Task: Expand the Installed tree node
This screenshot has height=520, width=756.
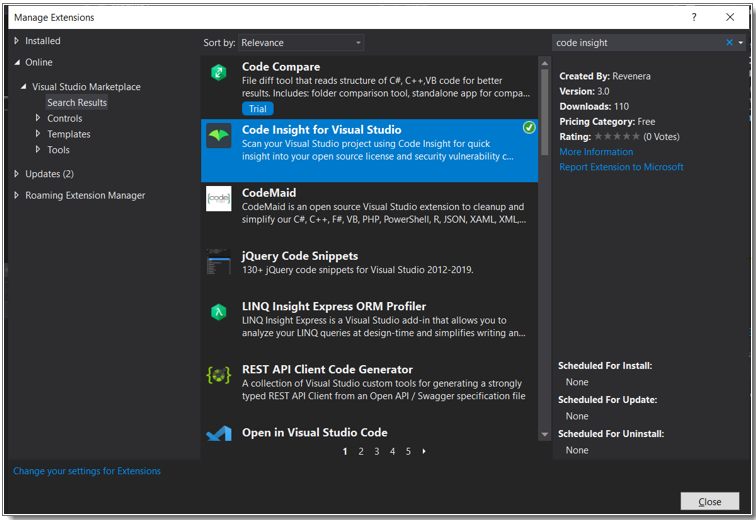Action: click(x=17, y=41)
